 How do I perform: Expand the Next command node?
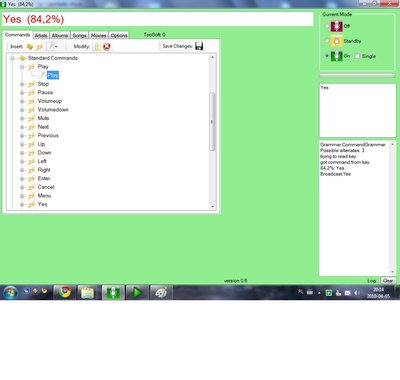click(x=22, y=127)
